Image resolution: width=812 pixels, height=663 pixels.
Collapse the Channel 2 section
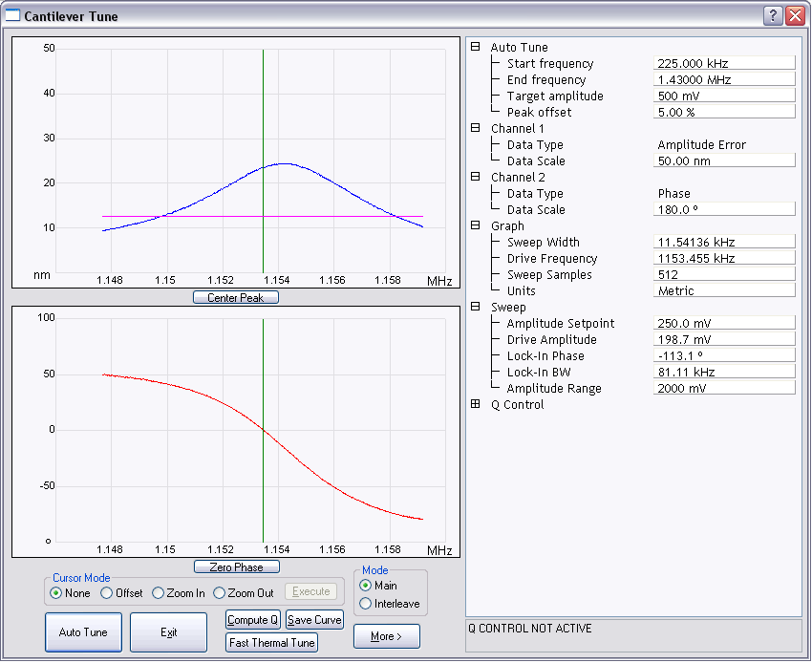(476, 177)
